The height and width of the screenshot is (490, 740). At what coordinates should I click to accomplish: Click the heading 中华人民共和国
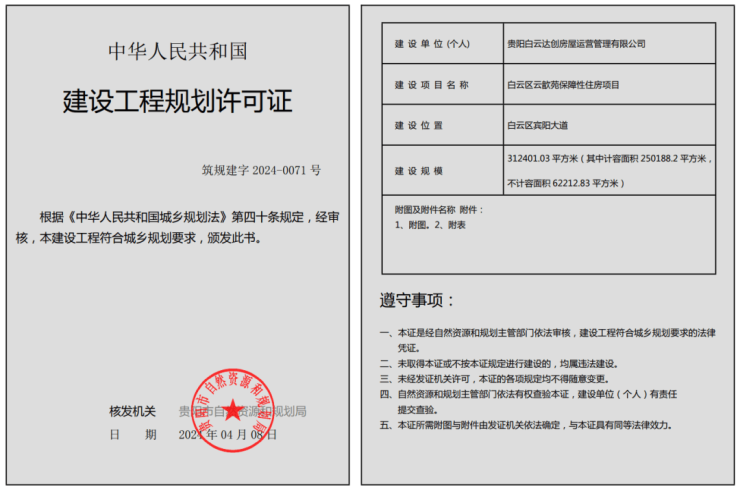click(178, 51)
